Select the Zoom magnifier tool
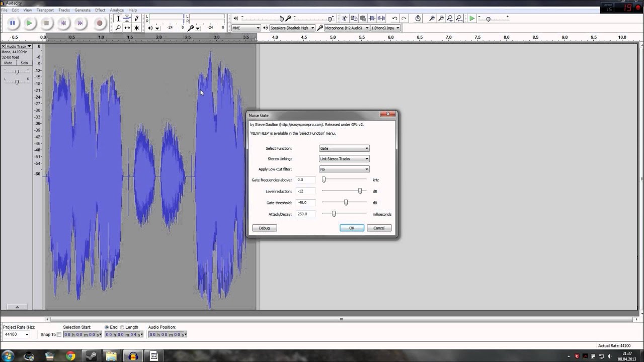 [118, 28]
